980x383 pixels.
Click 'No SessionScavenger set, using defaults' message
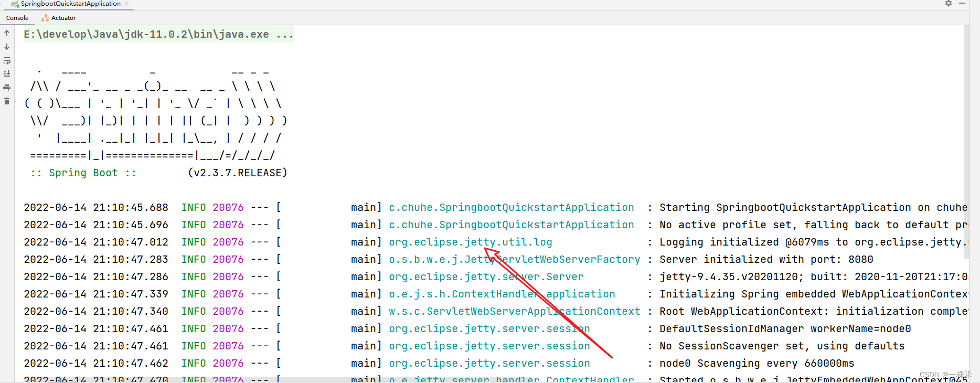pos(782,346)
